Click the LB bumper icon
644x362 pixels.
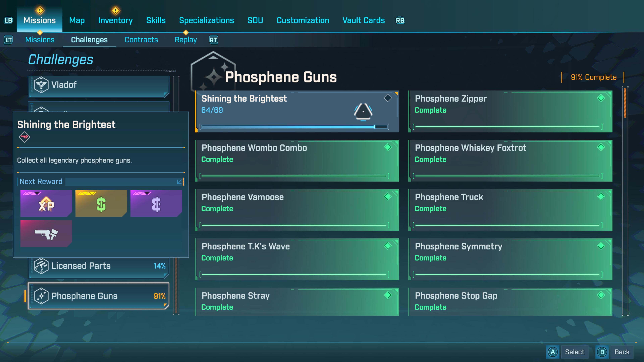tap(8, 20)
